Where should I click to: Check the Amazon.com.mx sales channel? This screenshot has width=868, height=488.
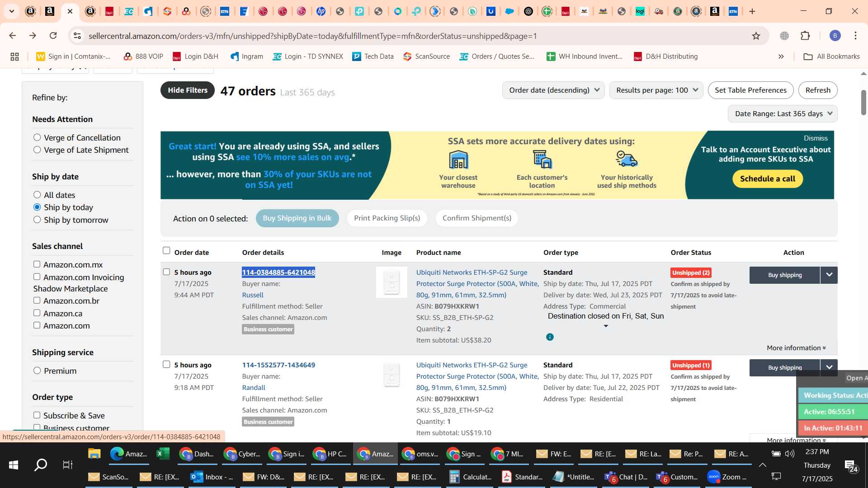pyautogui.click(x=37, y=264)
